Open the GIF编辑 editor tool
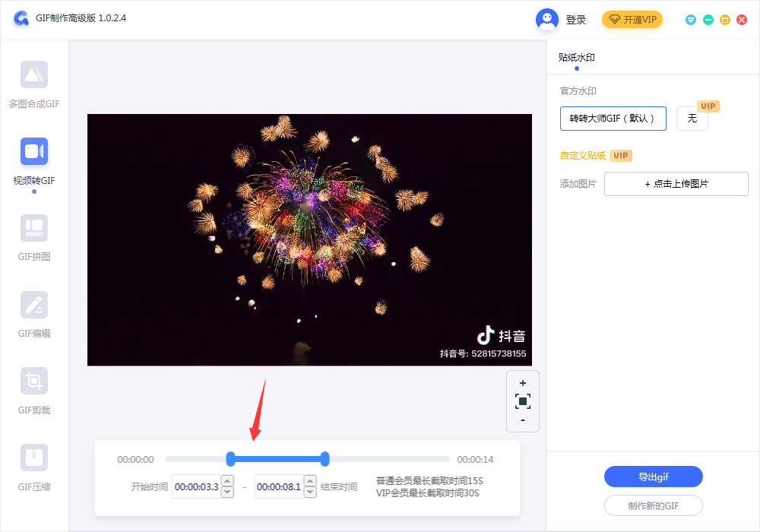 pos(34,305)
